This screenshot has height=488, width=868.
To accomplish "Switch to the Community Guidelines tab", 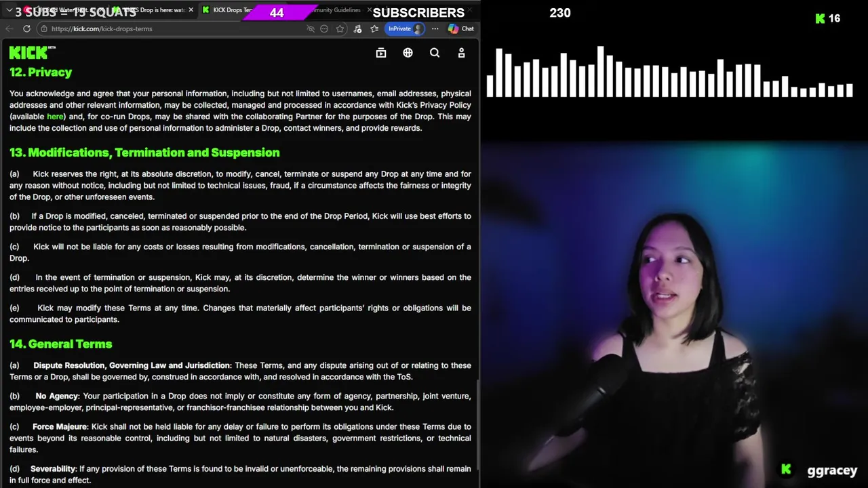I will coord(334,10).
